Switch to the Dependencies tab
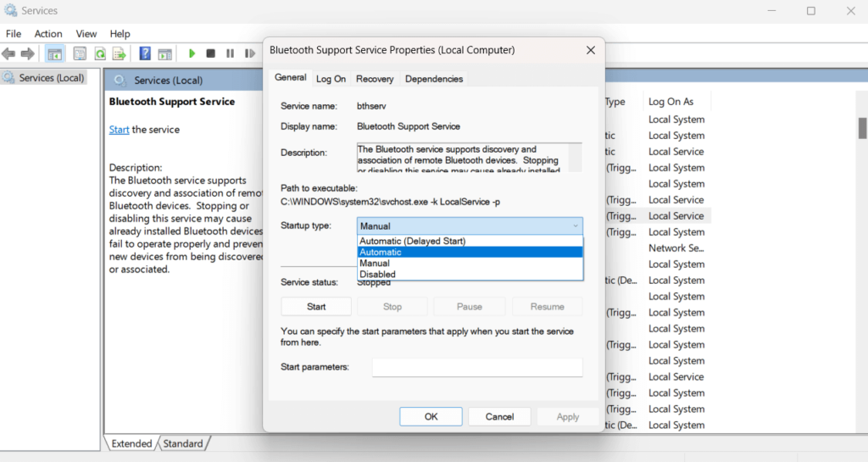This screenshot has width=868, height=462. click(433, 79)
